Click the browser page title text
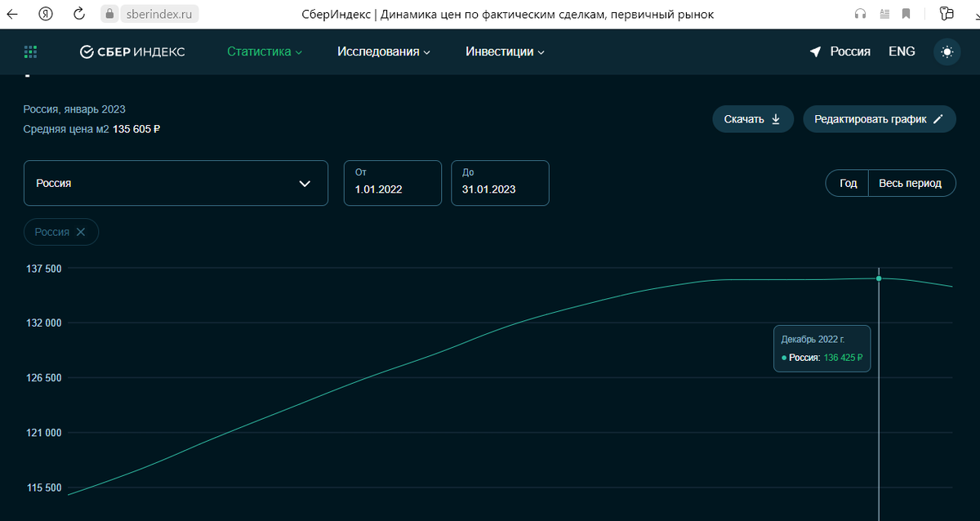Screen dimensions: 980x521 point(507,14)
